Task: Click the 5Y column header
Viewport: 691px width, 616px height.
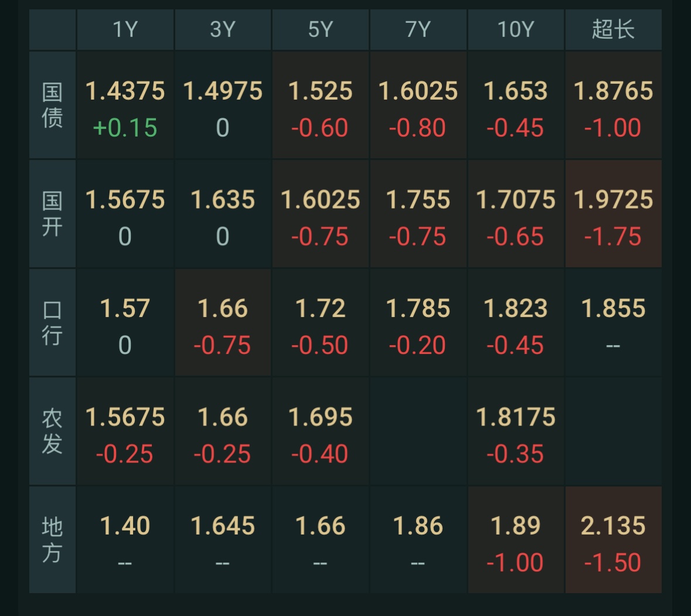Action: click(321, 29)
